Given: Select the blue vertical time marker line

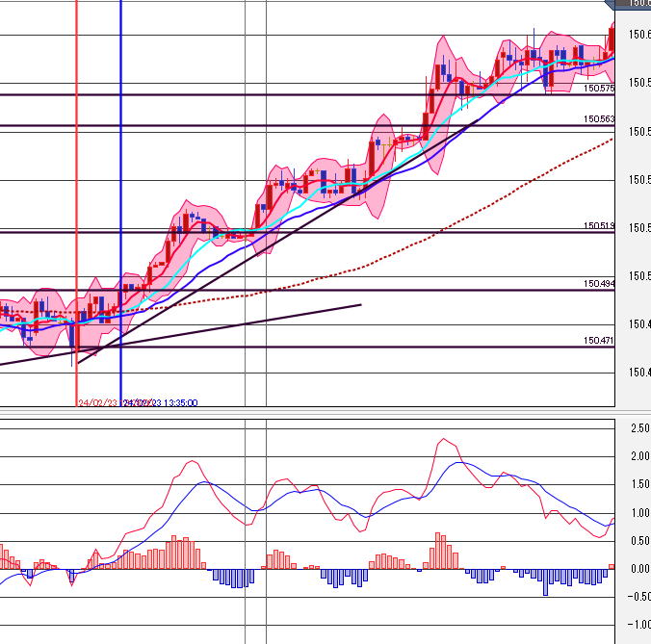Looking at the screenshot, I should click(x=120, y=193).
